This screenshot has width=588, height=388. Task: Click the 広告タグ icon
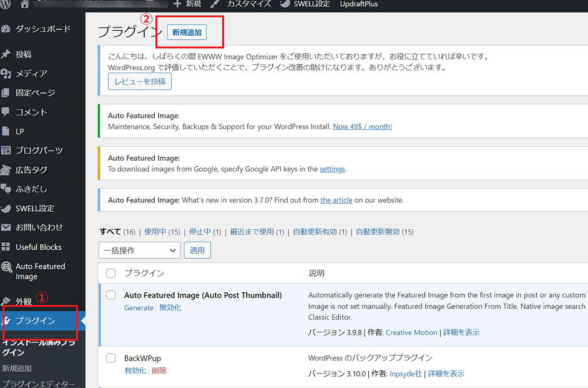[x=6, y=170]
